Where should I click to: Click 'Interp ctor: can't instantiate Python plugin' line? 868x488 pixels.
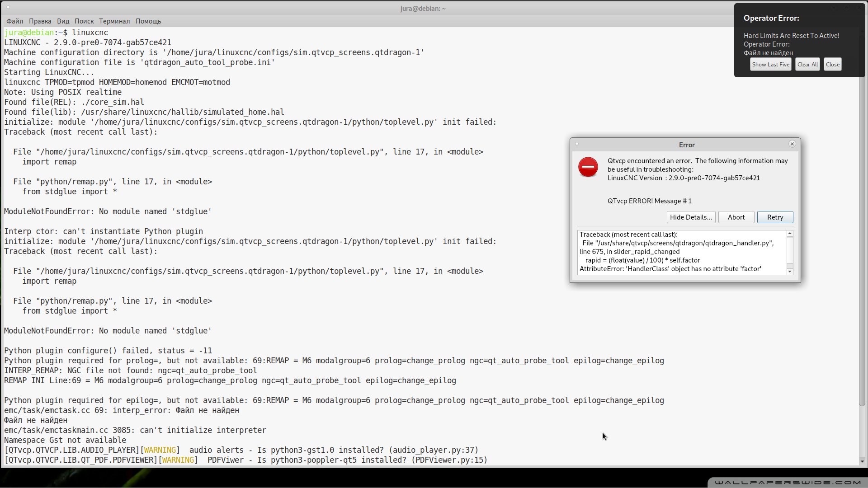[x=104, y=231]
